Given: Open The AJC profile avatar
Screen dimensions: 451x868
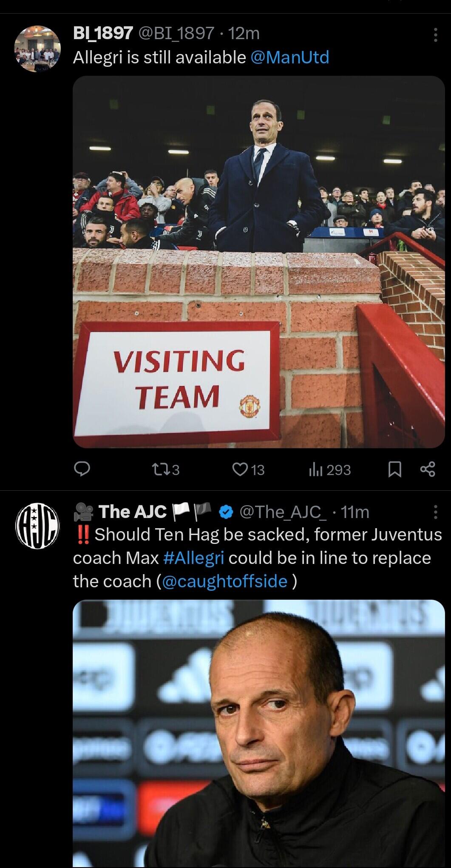Looking at the screenshot, I should tap(38, 526).
